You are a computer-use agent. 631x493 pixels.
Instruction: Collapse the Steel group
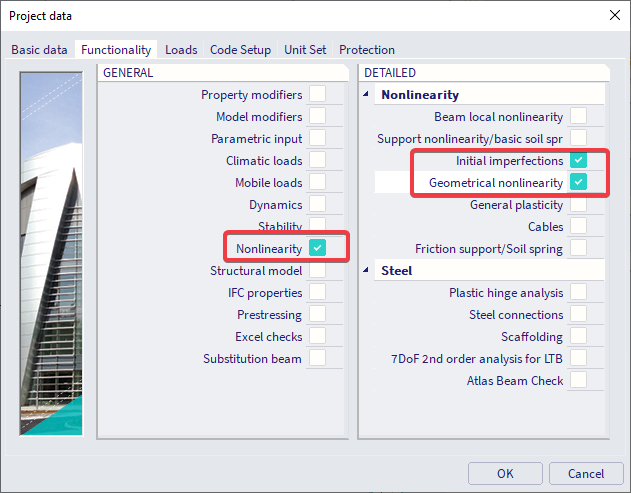[367, 271]
